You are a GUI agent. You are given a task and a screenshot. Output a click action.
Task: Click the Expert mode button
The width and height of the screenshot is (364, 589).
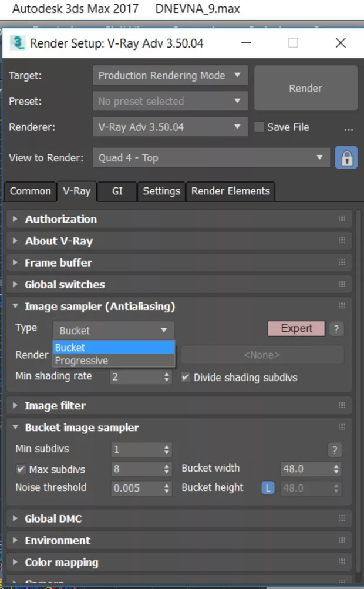(x=296, y=328)
